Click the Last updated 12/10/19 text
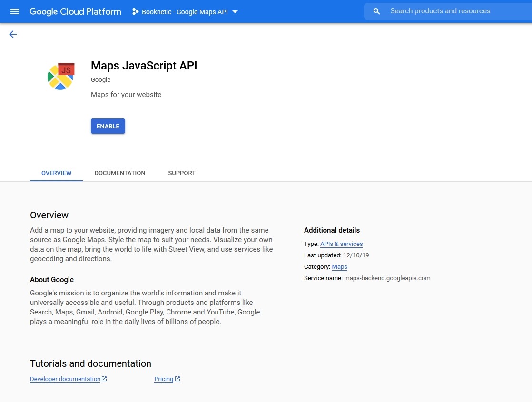The image size is (532, 402). click(336, 255)
